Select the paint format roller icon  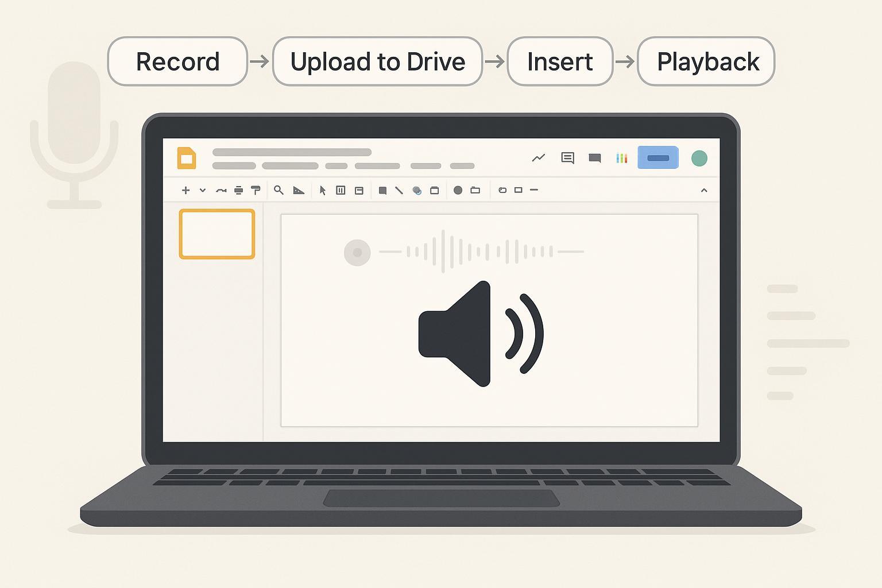tap(256, 190)
